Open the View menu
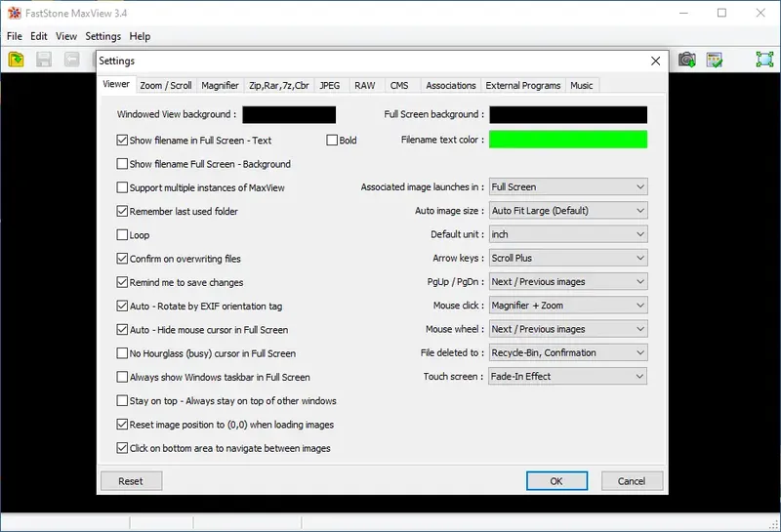781x532 pixels. (66, 36)
